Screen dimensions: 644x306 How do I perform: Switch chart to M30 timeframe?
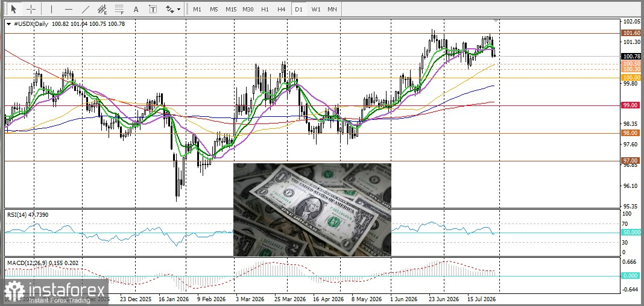coord(248,9)
